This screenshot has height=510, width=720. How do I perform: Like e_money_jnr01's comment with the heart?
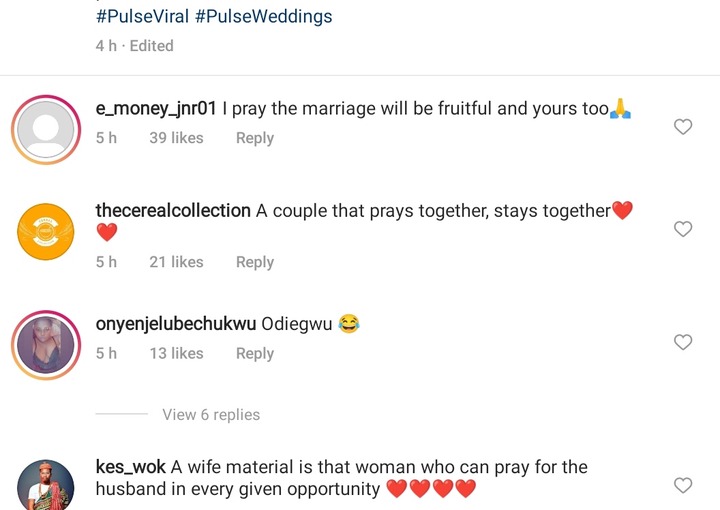click(683, 127)
